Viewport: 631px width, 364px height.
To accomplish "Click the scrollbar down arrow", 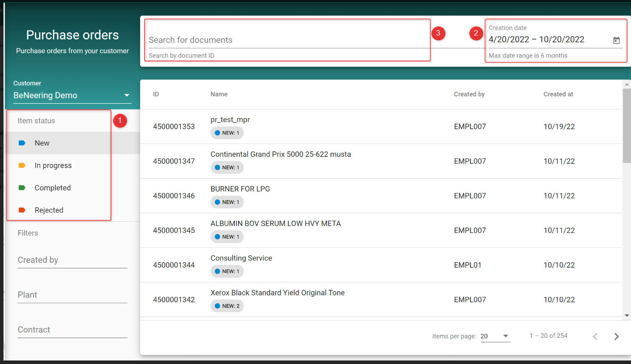I will tap(627, 316).
